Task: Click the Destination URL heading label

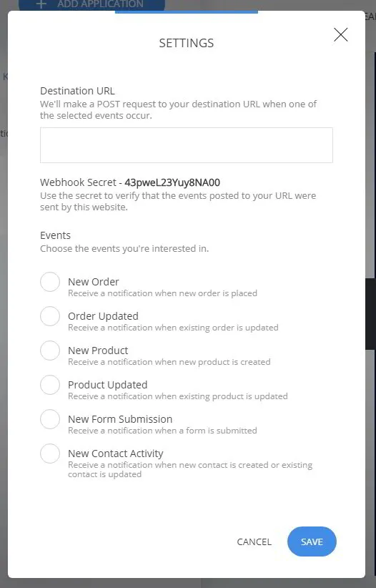Action: tap(77, 91)
